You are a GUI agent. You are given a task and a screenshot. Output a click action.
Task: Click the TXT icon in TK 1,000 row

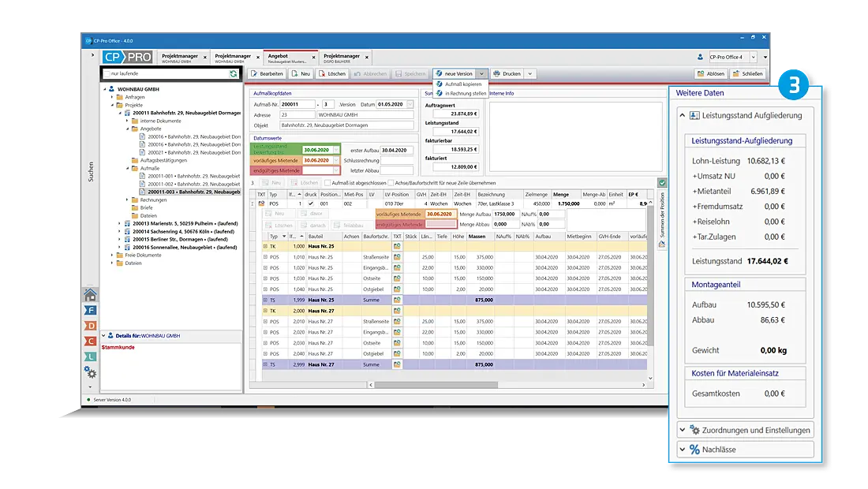[398, 246]
